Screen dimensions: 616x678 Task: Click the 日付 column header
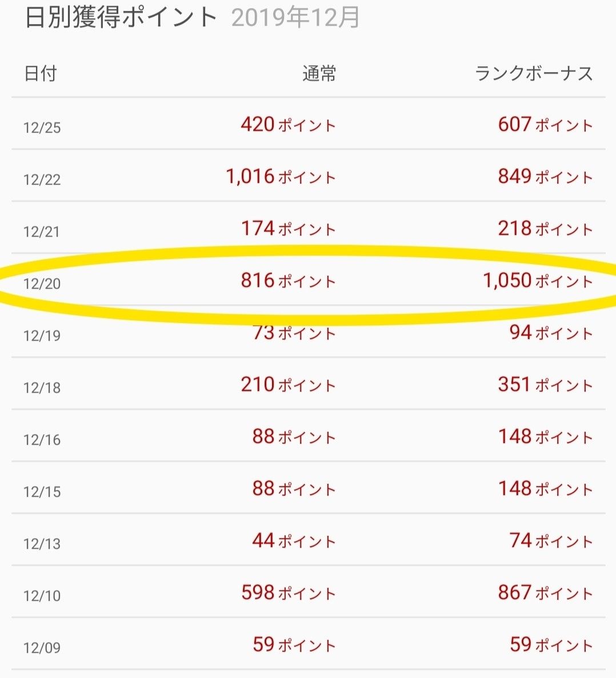pyautogui.click(x=41, y=74)
